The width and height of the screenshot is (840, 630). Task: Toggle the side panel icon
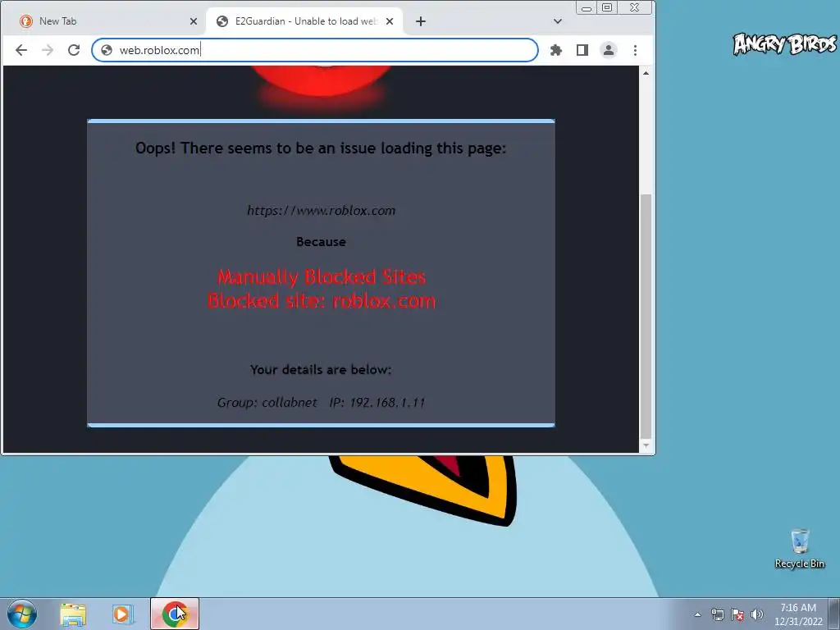[x=582, y=50]
